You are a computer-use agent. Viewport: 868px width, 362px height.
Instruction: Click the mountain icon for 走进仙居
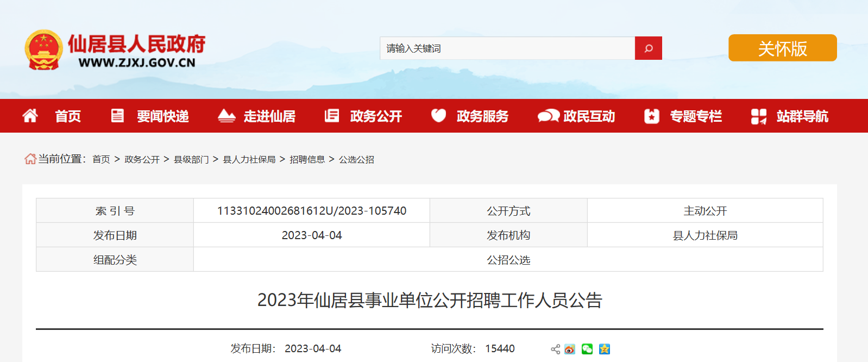click(x=226, y=116)
